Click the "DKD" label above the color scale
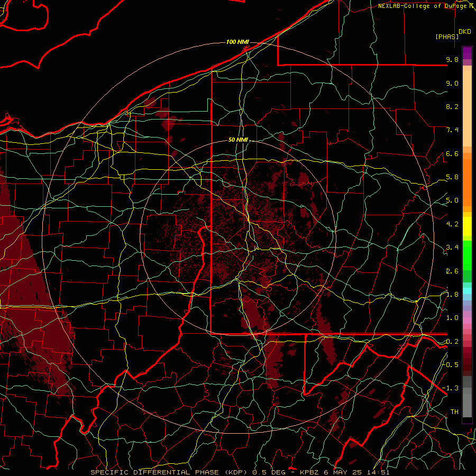 465,32
